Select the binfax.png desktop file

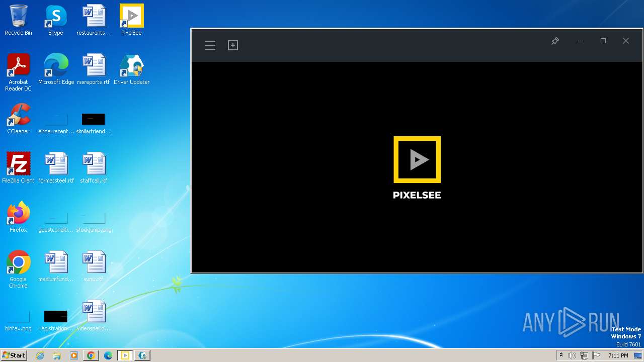point(18,320)
